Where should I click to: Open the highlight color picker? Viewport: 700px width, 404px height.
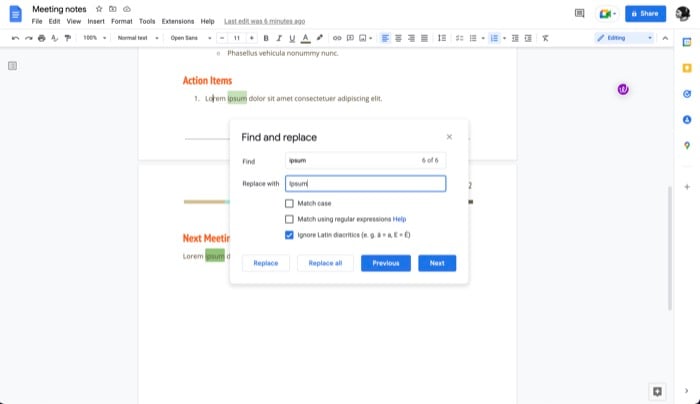pyautogui.click(x=320, y=38)
